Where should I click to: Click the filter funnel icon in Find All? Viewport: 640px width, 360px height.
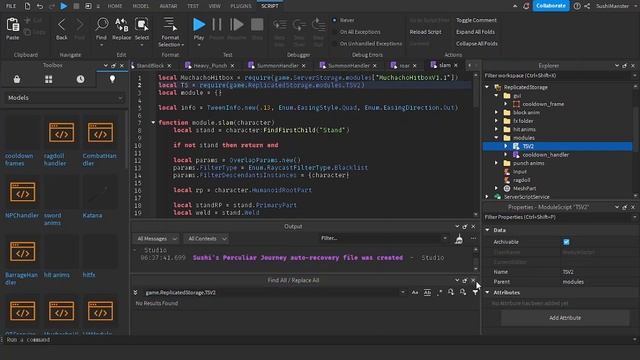475,292
